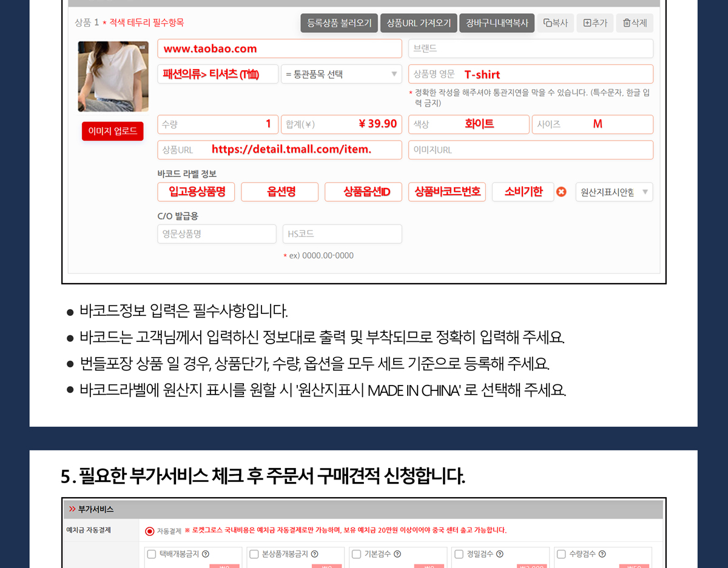The image size is (728, 568).
Task: Click help icon next to 택배개봉금지
Action: (206, 554)
